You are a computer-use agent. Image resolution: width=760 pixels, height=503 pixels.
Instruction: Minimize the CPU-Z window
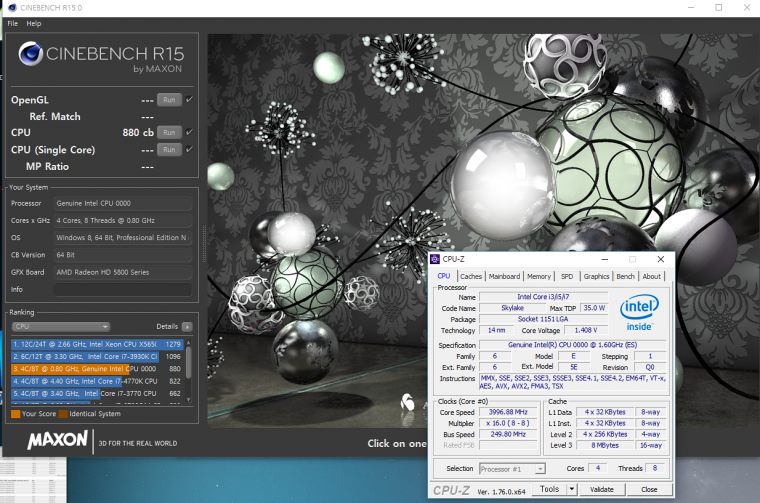pos(604,259)
